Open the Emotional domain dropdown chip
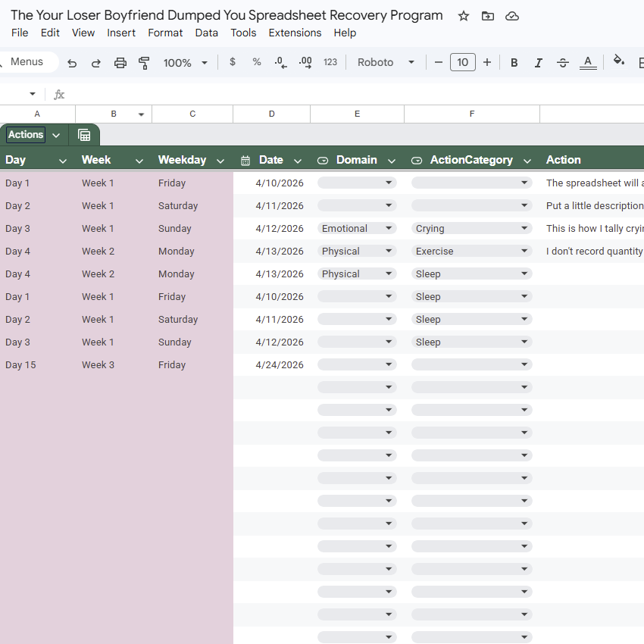The image size is (644, 644). (x=357, y=228)
